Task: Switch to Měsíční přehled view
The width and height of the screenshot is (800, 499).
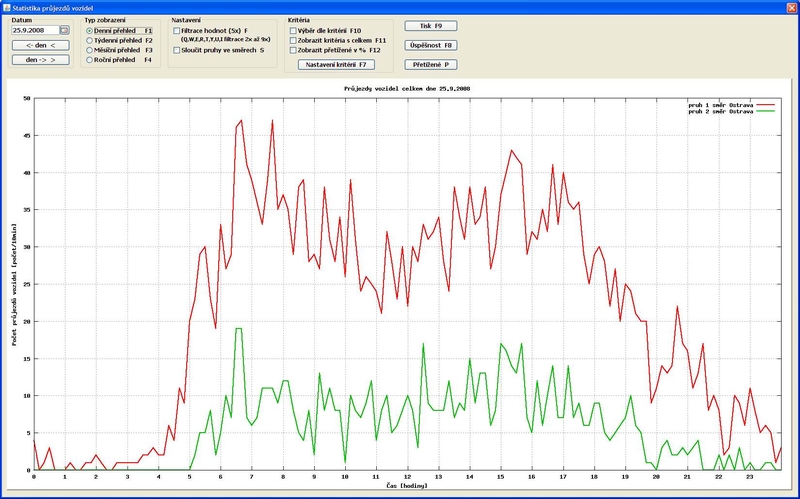Action: coord(90,50)
